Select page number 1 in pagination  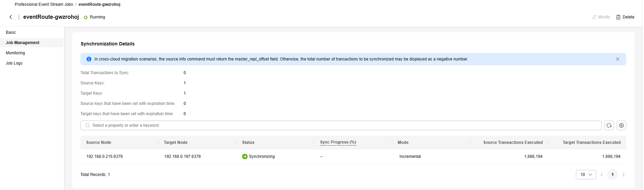[613, 175]
